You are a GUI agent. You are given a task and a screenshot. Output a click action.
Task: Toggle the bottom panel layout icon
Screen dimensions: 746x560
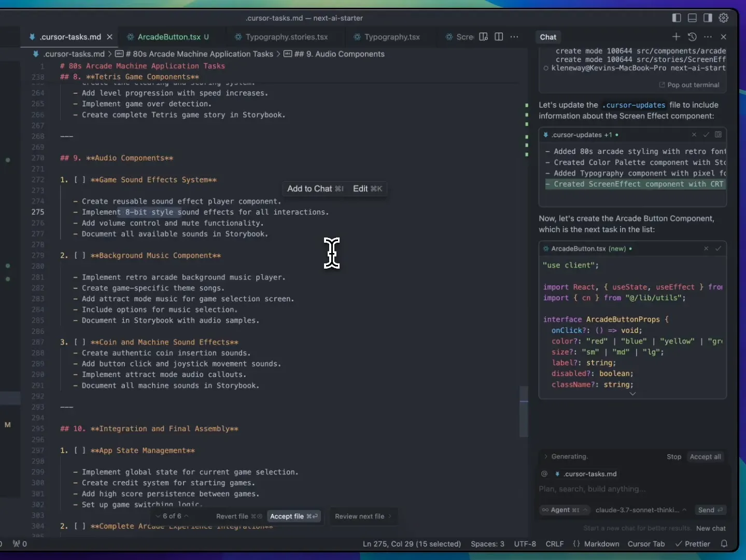(x=692, y=18)
